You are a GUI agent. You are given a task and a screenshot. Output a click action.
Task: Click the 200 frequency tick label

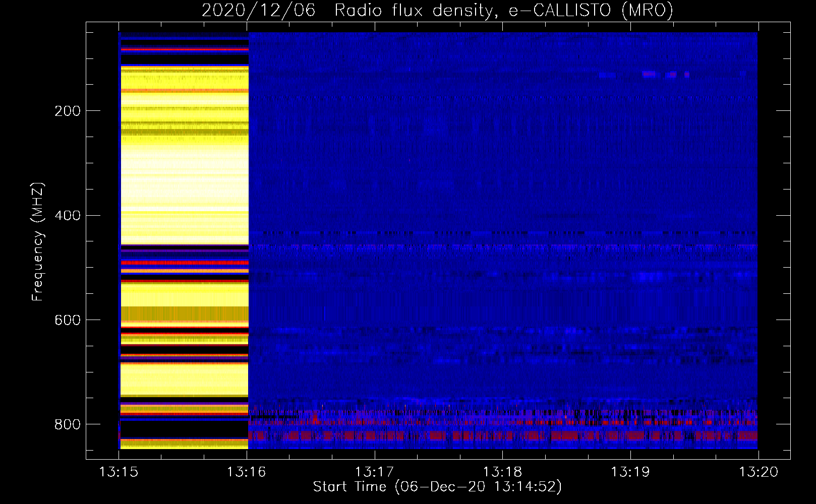click(68, 111)
